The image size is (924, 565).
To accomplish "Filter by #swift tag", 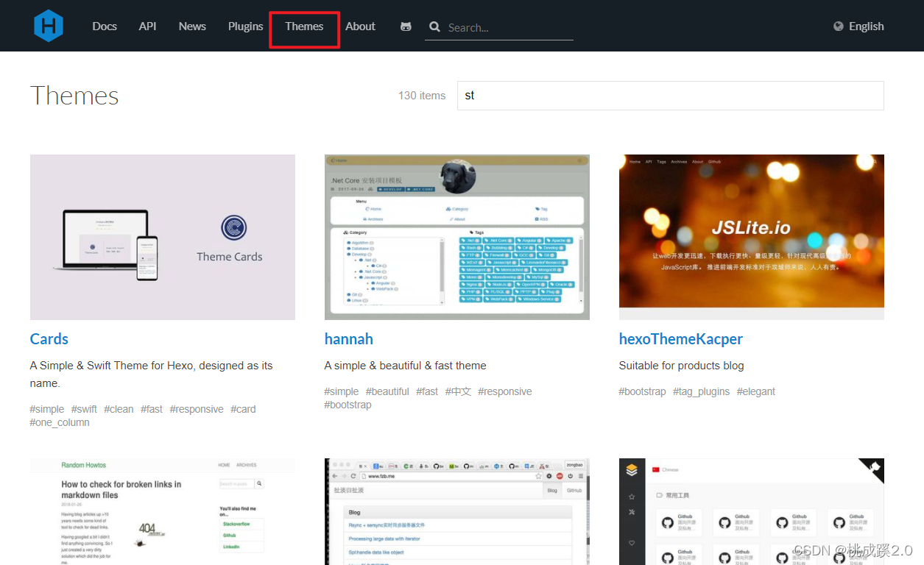I will point(84,409).
